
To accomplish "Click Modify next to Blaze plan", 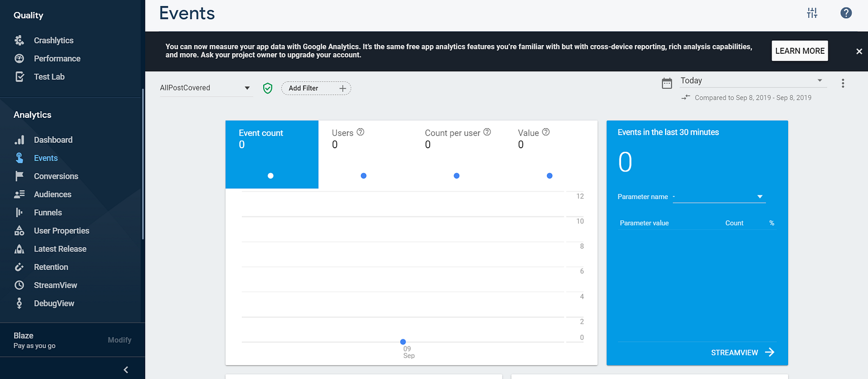I will pyautogui.click(x=119, y=340).
